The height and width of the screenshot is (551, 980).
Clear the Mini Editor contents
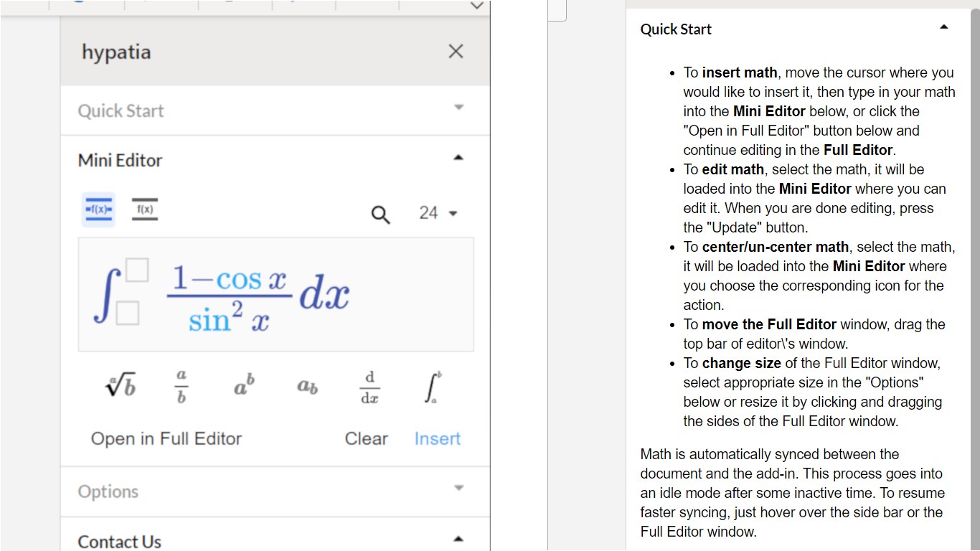pos(366,438)
